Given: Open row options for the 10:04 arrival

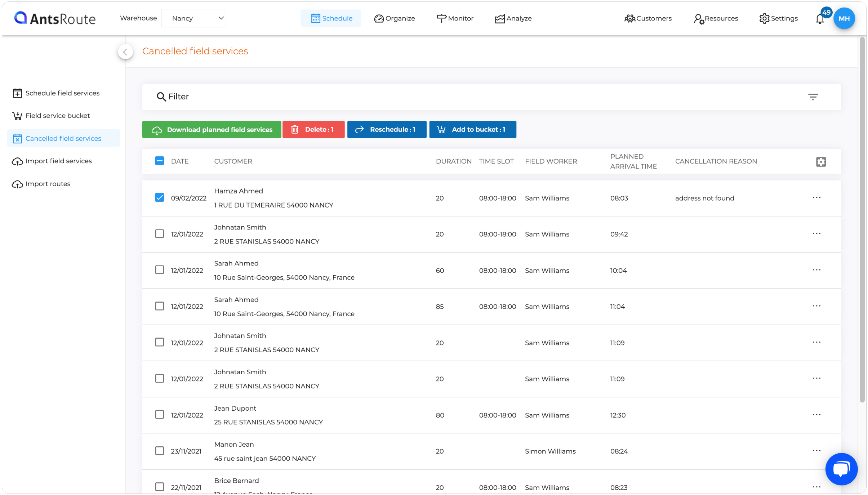Looking at the screenshot, I should pos(816,270).
